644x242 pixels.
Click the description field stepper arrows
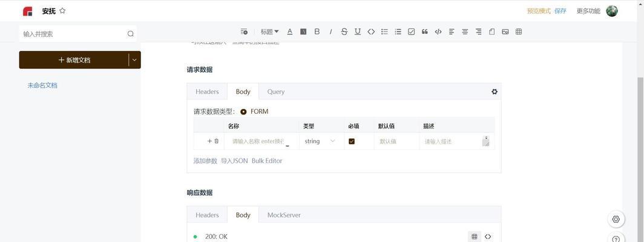pyautogui.click(x=486, y=138)
